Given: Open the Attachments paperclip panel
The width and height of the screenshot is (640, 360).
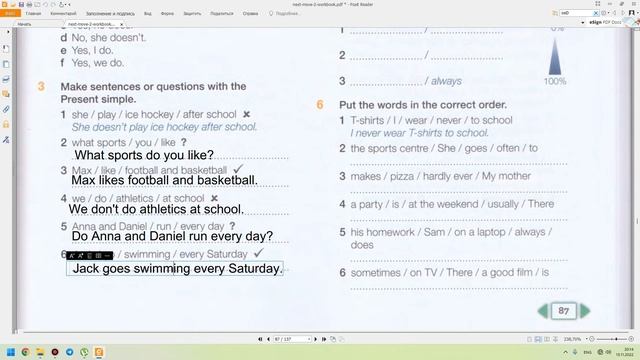Looking at the screenshot, I should tap(6, 109).
